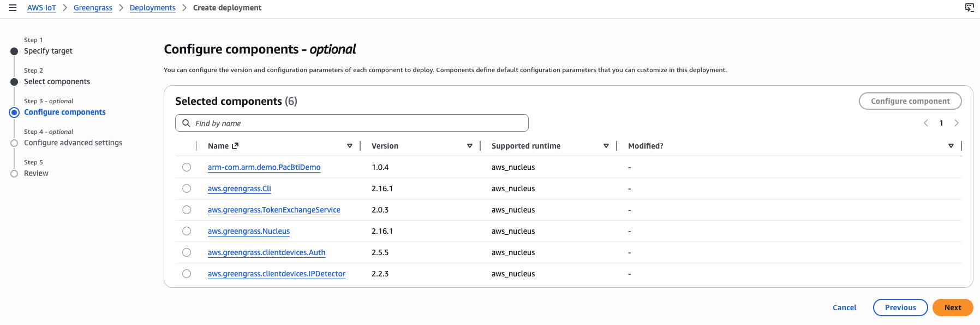Sort by the Modified? column arrow
Viewport: 980px width, 325px height.
click(951, 146)
